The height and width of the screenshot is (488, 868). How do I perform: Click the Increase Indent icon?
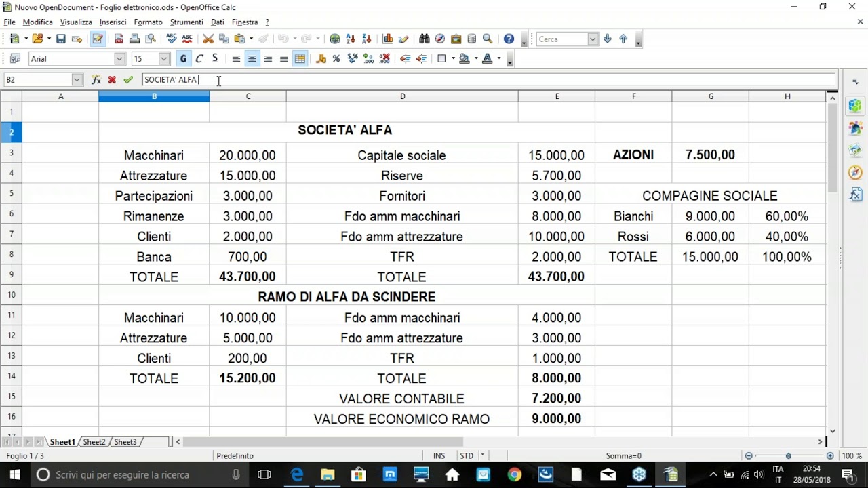click(x=421, y=59)
